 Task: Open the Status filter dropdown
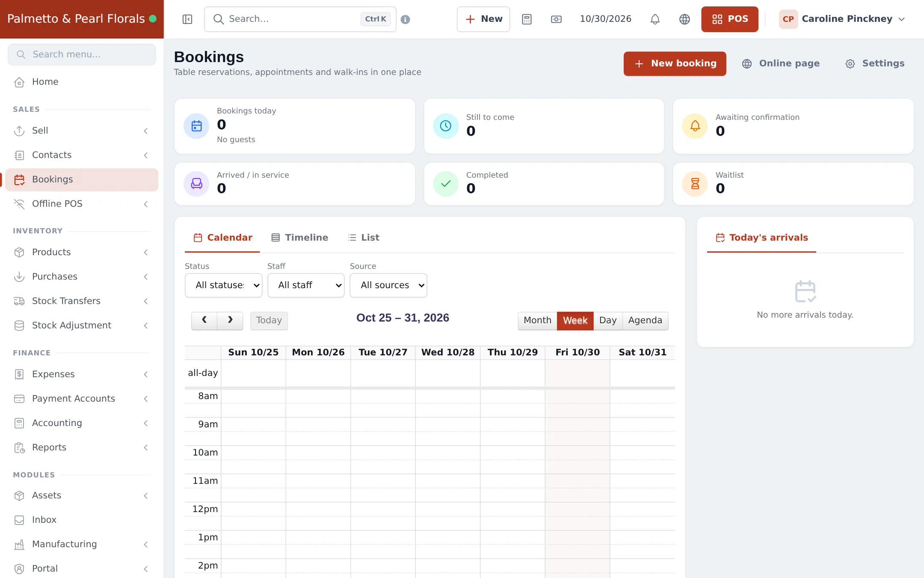tap(223, 285)
